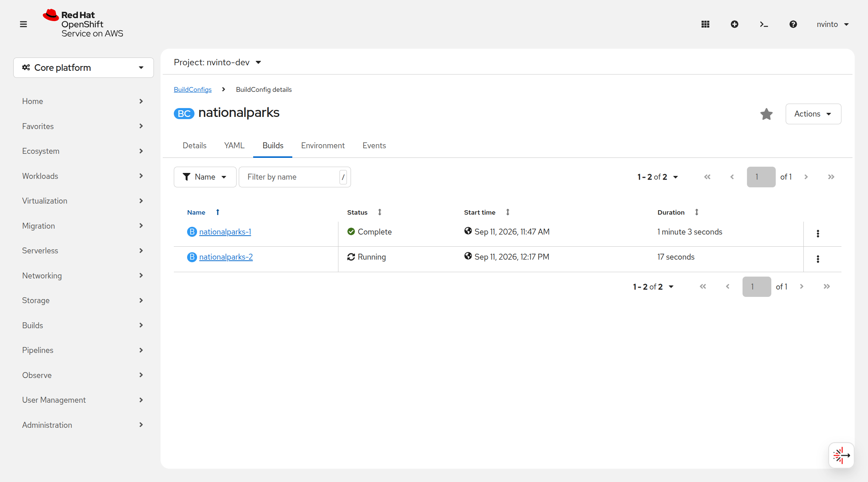This screenshot has height=482, width=868.
Task: Switch to the Events tab
Action: point(374,146)
